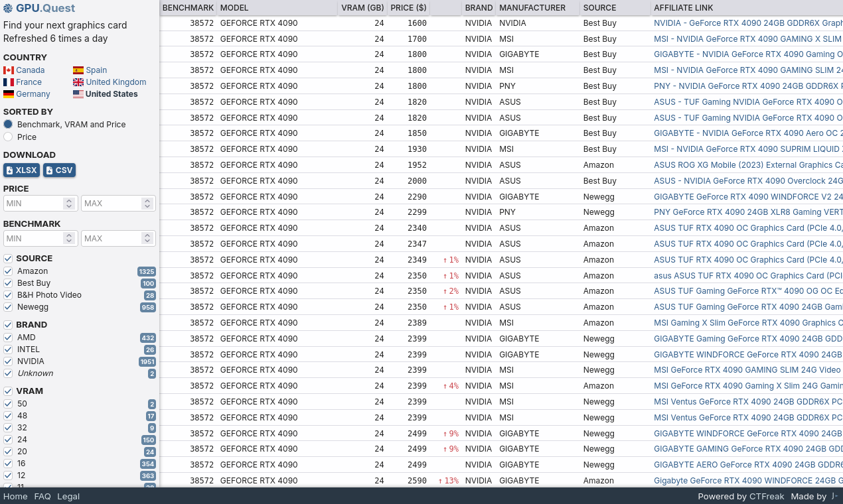This screenshot has width=843, height=504.
Task: Click the Amazon count badge 1325
Action: tap(147, 272)
